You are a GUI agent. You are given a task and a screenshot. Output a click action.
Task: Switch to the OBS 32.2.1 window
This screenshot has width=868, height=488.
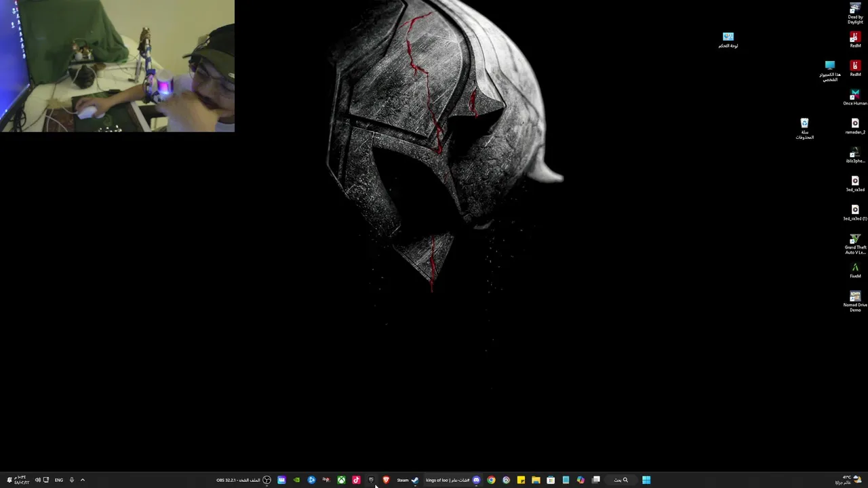point(243,480)
